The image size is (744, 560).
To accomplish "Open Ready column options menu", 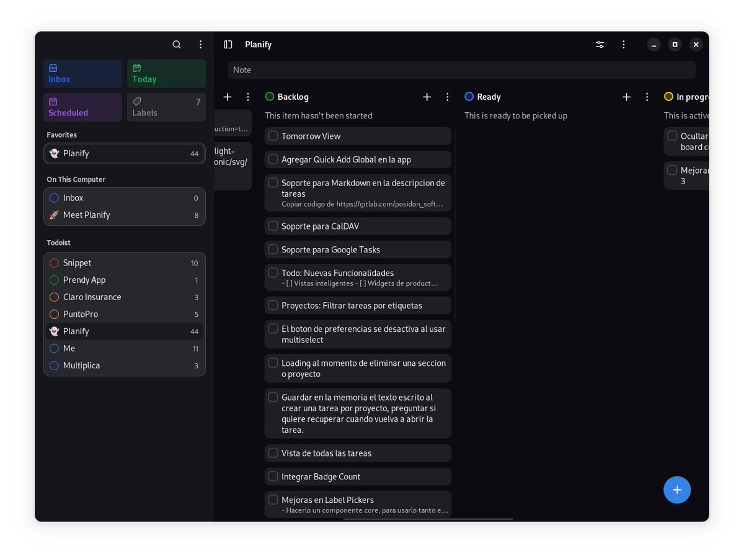I will pyautogui.click(x=647, y=97).
